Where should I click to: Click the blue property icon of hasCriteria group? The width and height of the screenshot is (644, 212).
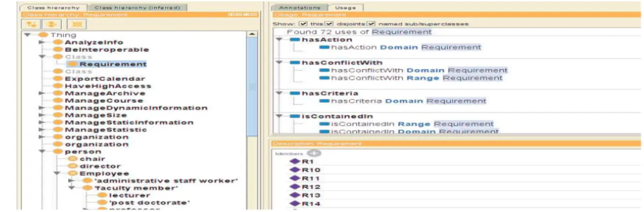click(295, 93)
